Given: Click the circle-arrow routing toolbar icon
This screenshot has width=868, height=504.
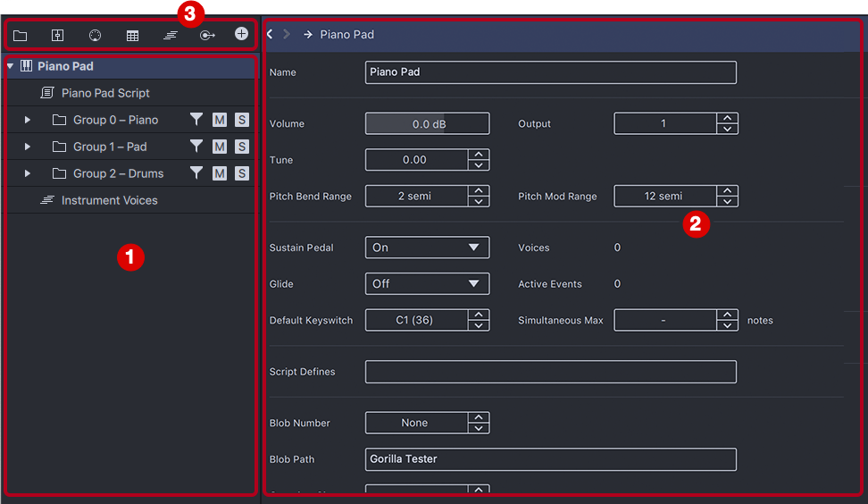Looking at the screenshot, I should pyautogui.click(x=207, y=36).
